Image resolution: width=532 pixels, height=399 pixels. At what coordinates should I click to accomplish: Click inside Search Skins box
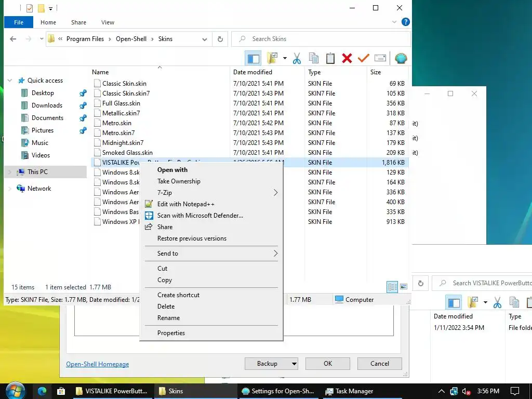(321, 39)
